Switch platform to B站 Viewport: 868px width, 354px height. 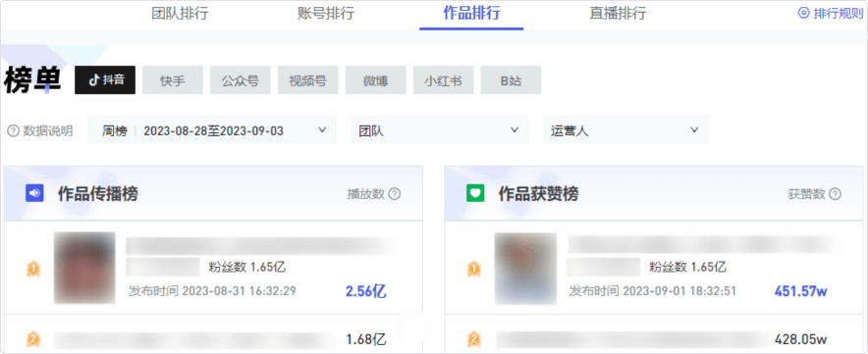pyautogui.click(x=511, y=80)
